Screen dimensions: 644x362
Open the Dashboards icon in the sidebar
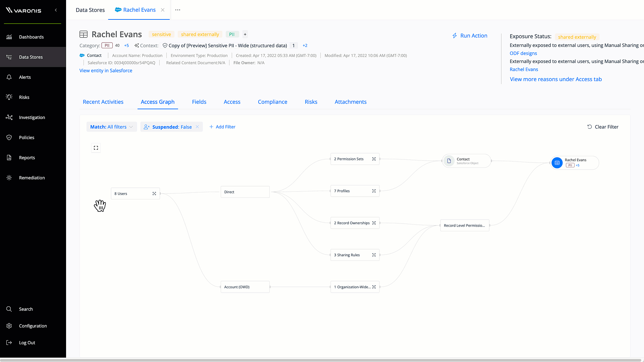[x=9, y=37]
